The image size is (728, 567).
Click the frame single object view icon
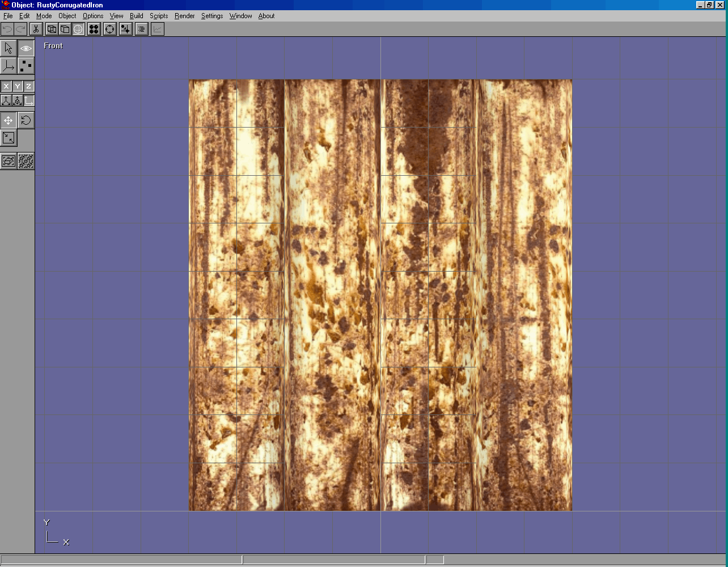pos(9,161)
